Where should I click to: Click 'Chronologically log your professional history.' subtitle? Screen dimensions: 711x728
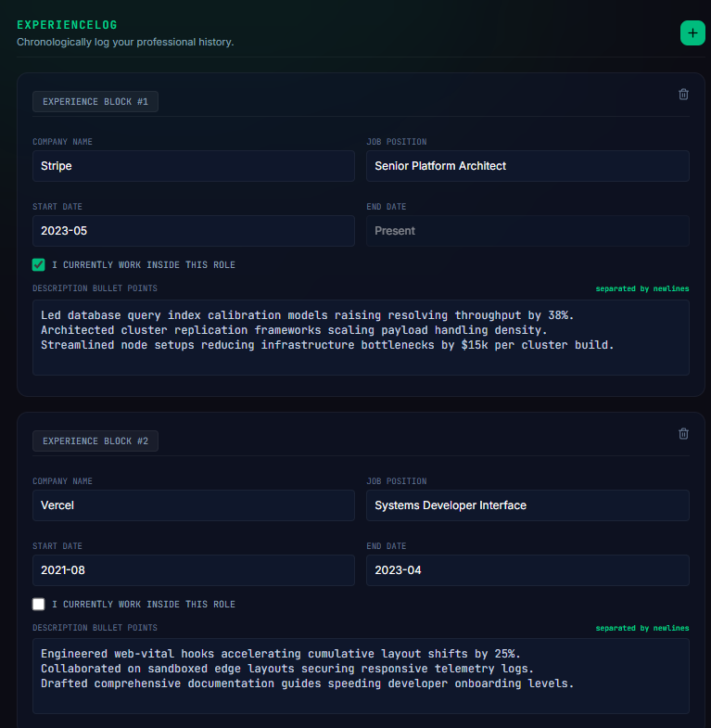(x=125, y=43)
